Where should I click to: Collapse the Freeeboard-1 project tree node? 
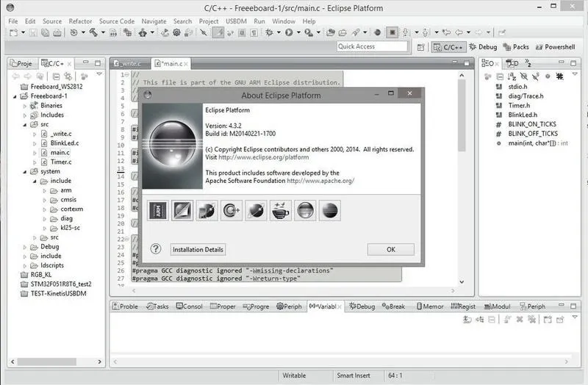(15, 96)
